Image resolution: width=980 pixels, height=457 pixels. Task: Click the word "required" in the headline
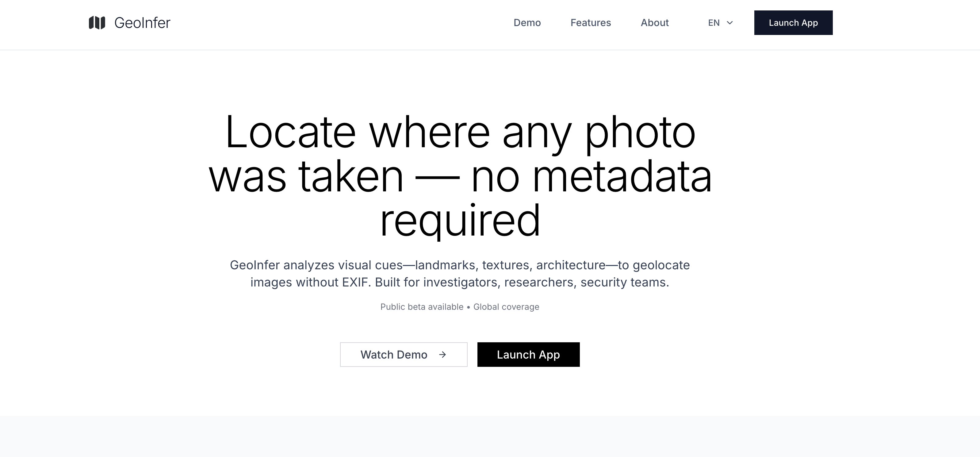pos(460,221)
